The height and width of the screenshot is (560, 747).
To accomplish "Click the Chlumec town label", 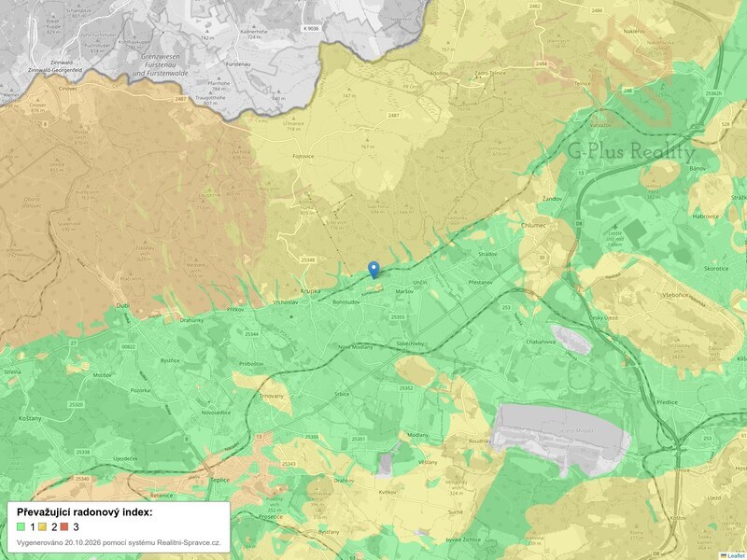I will [x=533, y=225].
